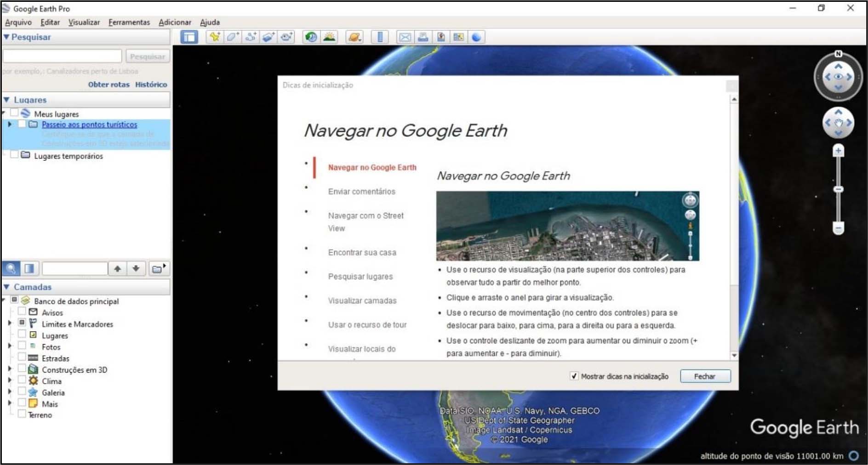
Task: Select the Pesquisar lugares tip
Action: pos(360,277)
